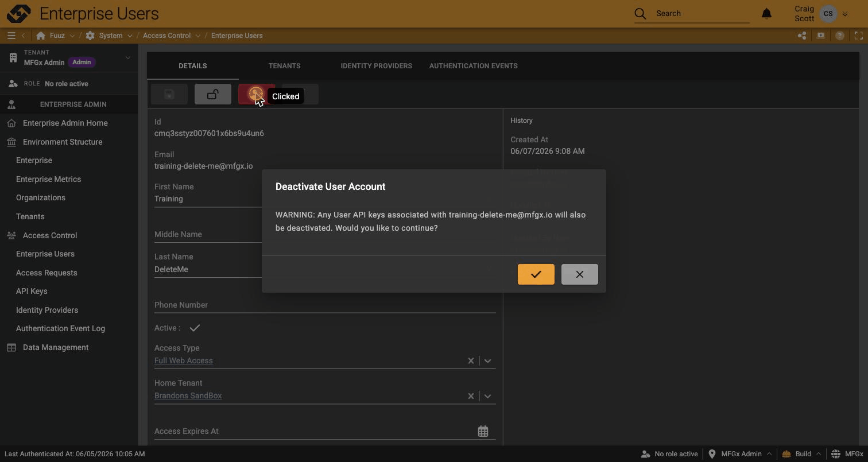Expand the MFGx Admin status bar menu
This screenshot has height=462, width=868.
pos(769,454)
